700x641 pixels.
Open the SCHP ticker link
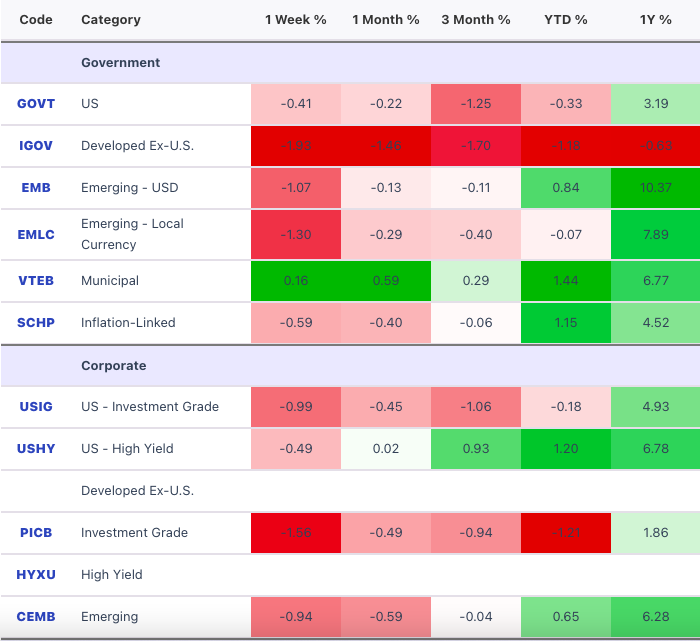pyautogui.click(x=36, y=322)
